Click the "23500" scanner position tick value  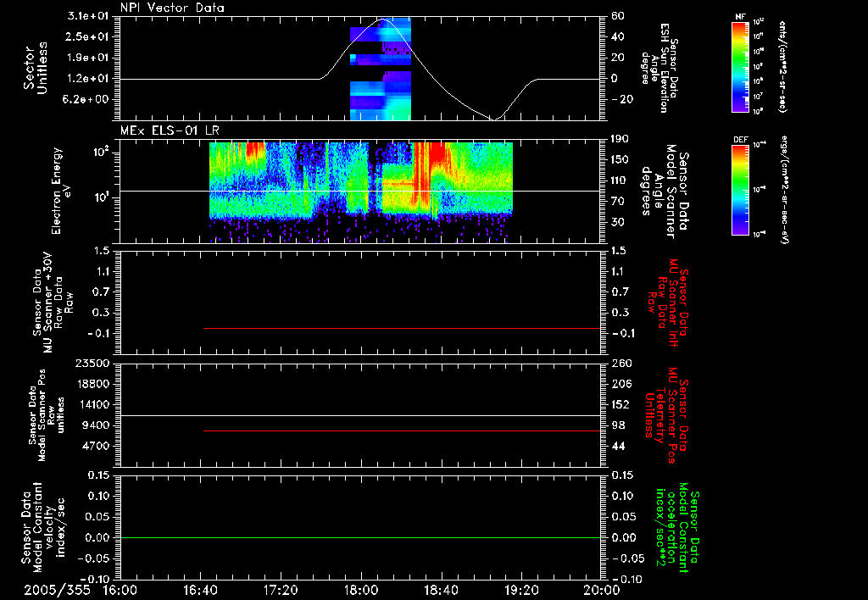coord(92,363)
